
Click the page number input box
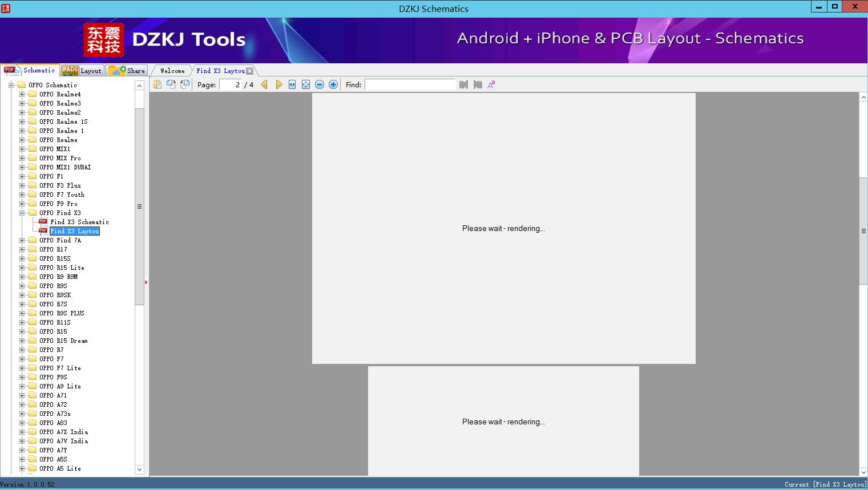[231, 84]
